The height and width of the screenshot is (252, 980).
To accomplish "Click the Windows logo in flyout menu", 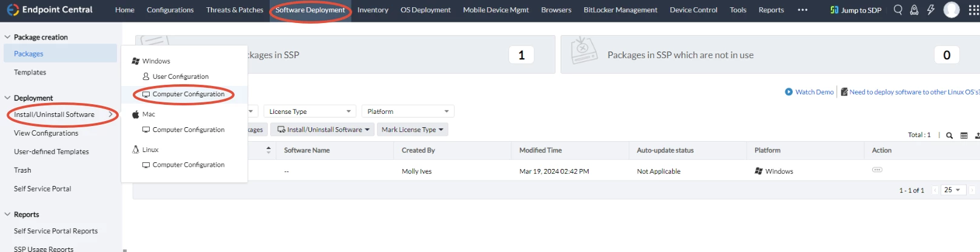I will (x=136, y=61).
